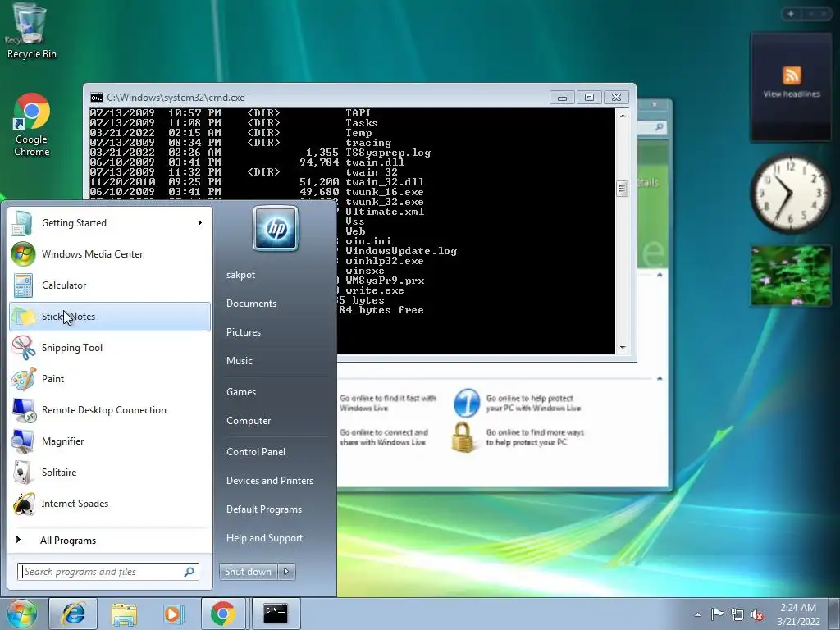The width and height of the screenshot is (840, 630).
Task: Click the taskbar clock and date
Action: click(x=798, y=614)
